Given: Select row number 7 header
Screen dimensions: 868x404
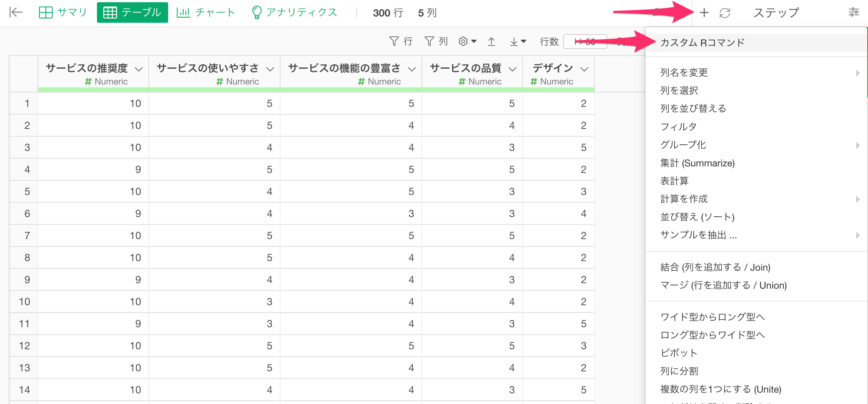Looking at the screenshot, I should pos(24,236).
